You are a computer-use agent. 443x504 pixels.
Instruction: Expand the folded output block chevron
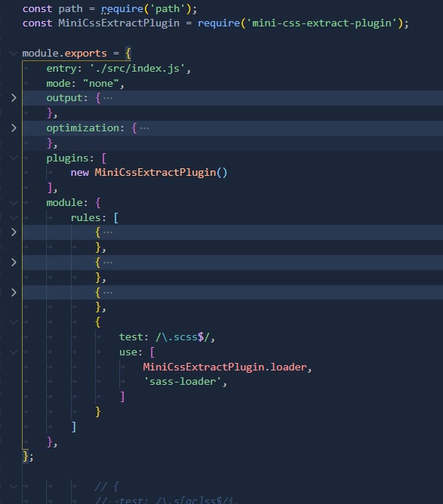(x=14, y=98)
